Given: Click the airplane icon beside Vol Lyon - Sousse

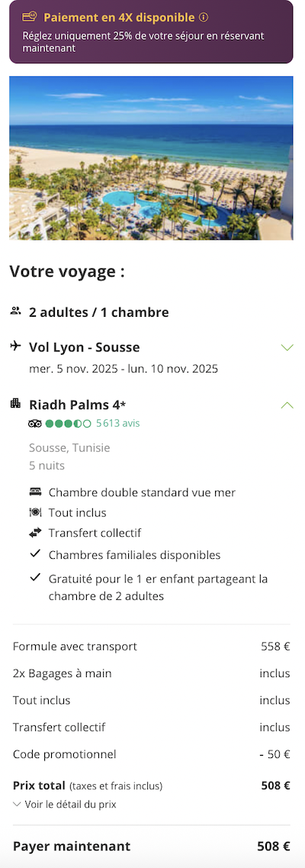Looking at the screenshot, I should (x=15, y=347).
